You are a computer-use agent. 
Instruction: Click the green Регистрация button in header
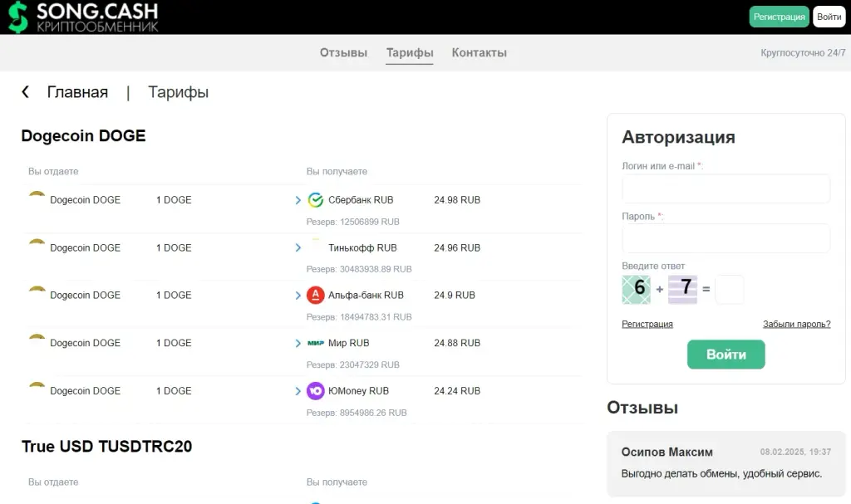point(779,17)
